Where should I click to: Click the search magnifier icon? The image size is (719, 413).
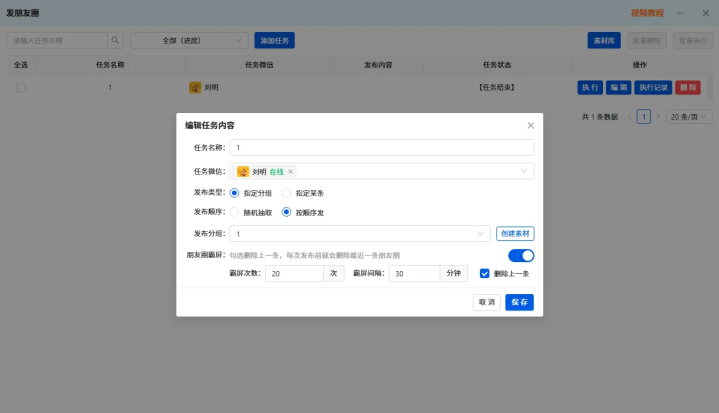[x=115, y=40]
